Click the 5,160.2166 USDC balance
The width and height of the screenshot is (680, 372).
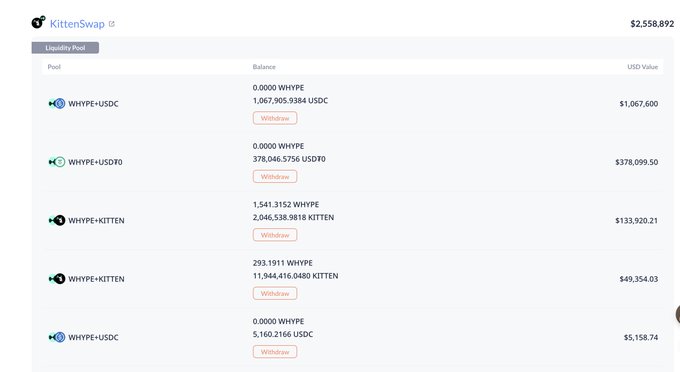click(283, 334)
